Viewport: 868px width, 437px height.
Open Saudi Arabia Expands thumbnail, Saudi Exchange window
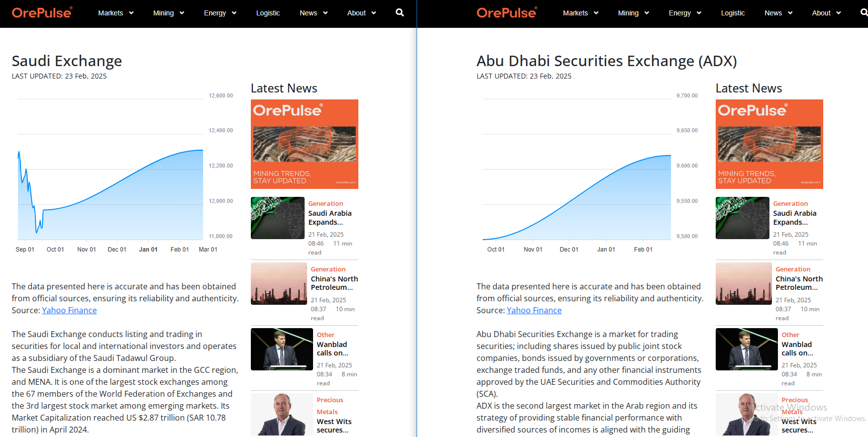coord(278,218)
